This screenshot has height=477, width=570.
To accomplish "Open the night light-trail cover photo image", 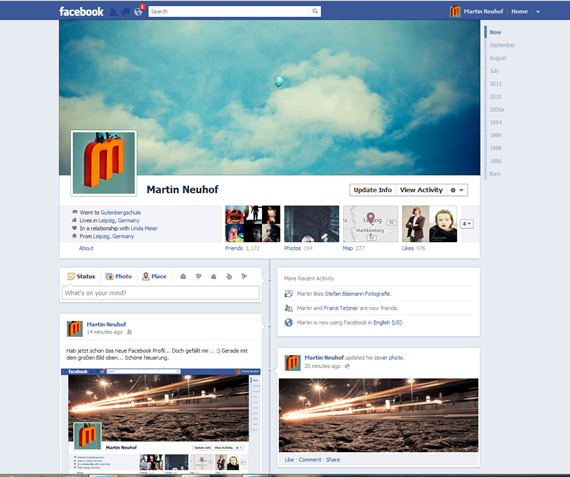I will [x=378, y=415].
